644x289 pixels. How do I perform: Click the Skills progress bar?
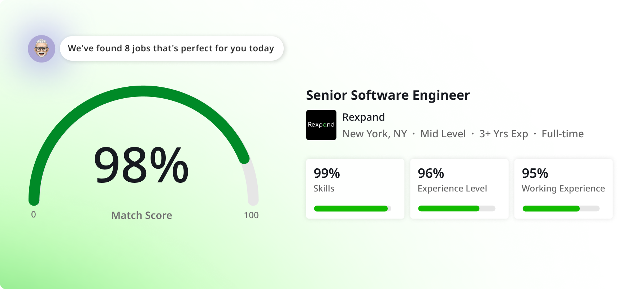tap(351, 208)
